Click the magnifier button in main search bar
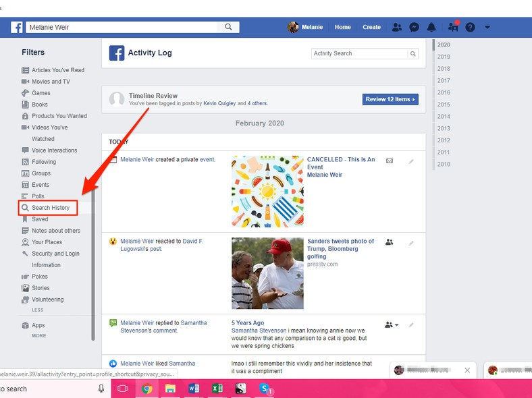This screenshot has height=398, width=532. click(x=228, y=27)
